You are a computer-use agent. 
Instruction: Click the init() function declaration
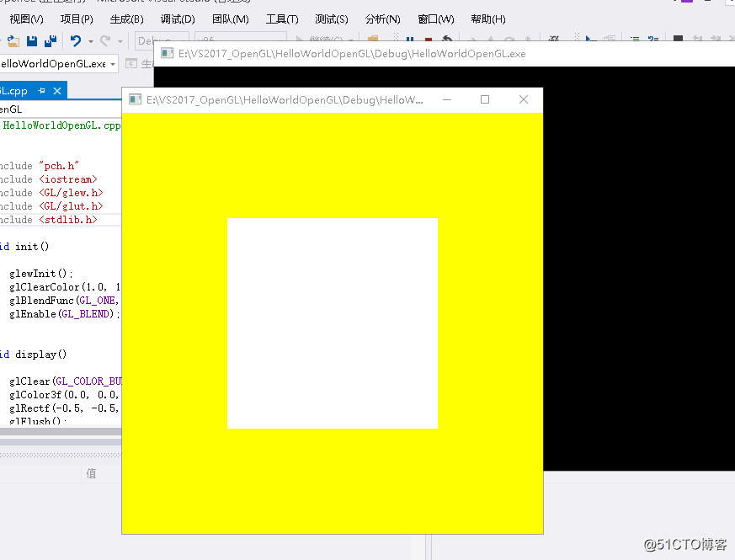tap(24, 247)
